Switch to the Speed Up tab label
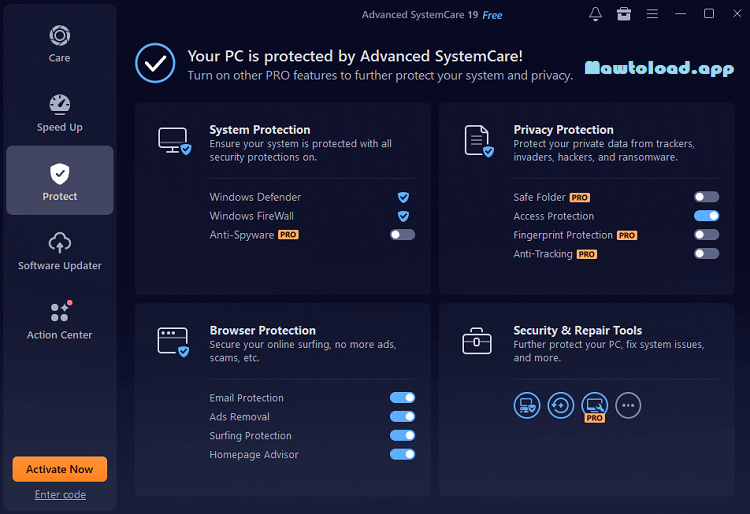The height and width of the screenshot is (514, 750). 60,127
